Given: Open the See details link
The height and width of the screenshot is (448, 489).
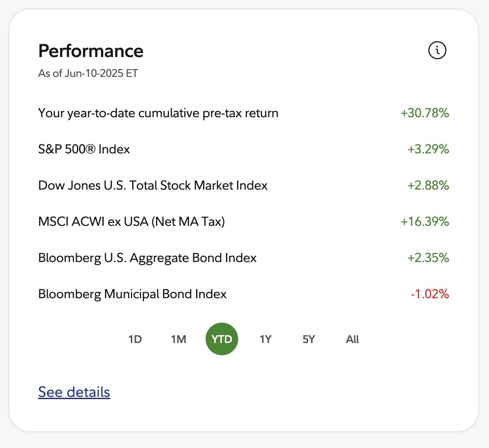Looking at the screenshot, I should pyautogui.click(x=74, y=392).
